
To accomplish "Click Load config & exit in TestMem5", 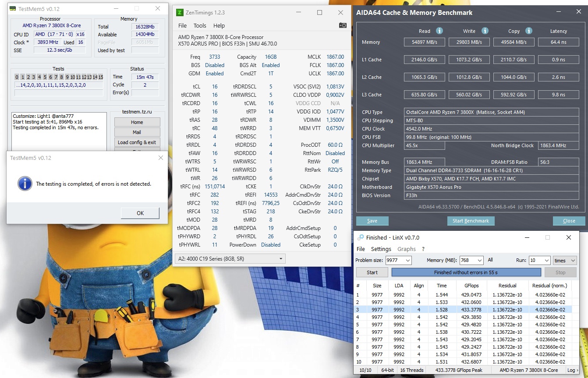I will (137, 142).
